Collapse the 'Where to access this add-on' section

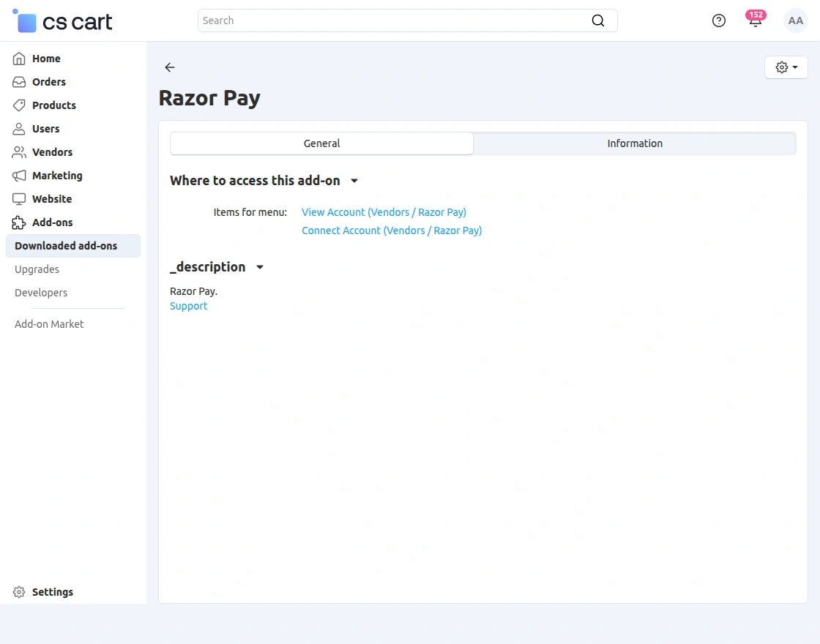coord(354,181)
